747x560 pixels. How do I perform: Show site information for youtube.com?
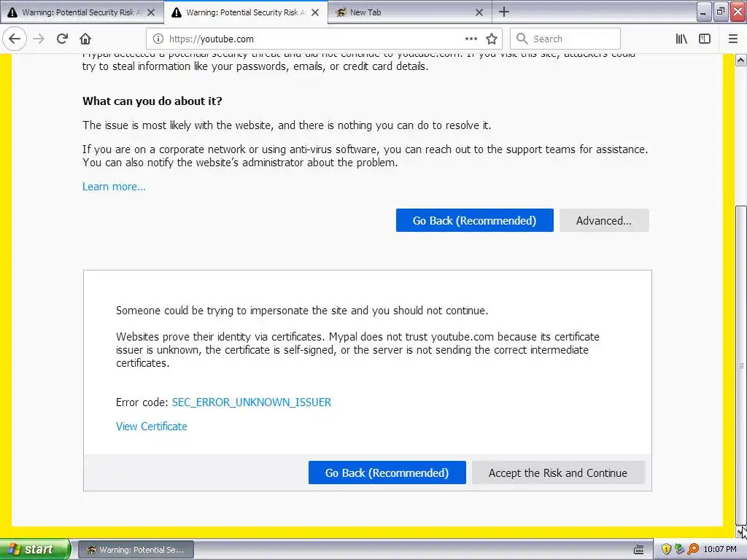(x=158, y=39)
